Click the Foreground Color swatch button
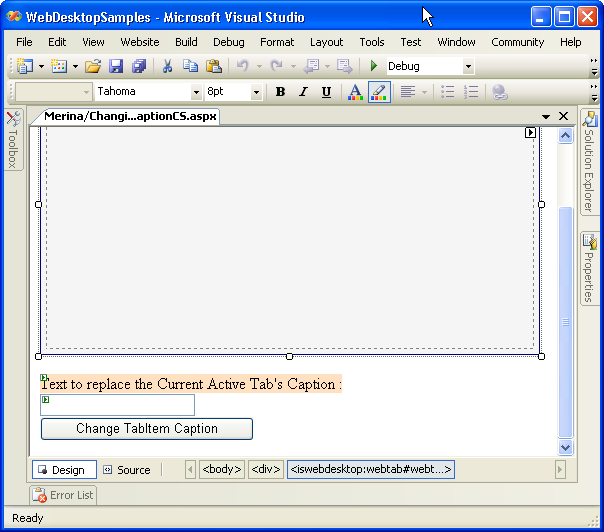 [355, 92]
